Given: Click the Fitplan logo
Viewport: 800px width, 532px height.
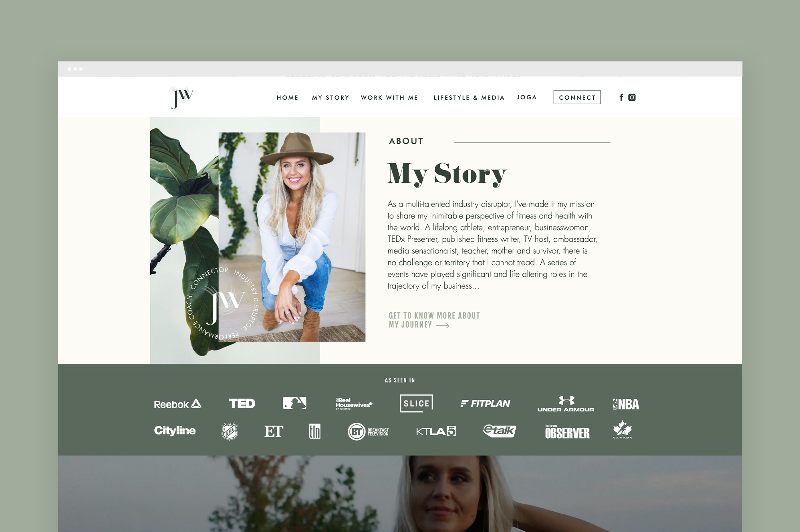Looking at the screenshot, I should (485, 404).
